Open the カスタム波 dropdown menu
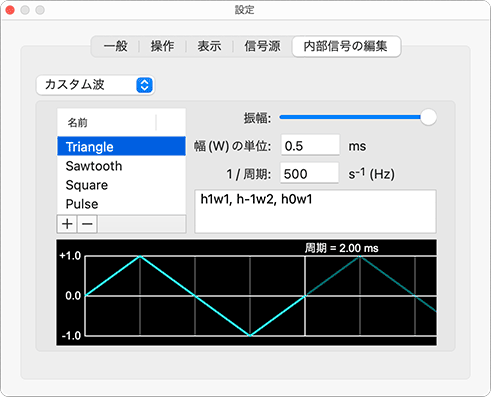Viewport: 491px width, 397px height. pyautogui.click(x=95, y=85)
